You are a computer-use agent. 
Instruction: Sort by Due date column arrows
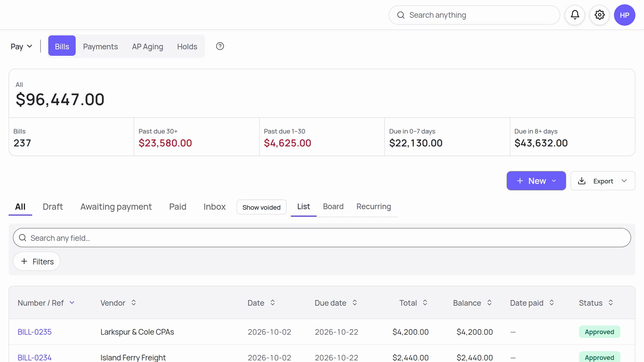pyautogui.click(x=354, y=303)
